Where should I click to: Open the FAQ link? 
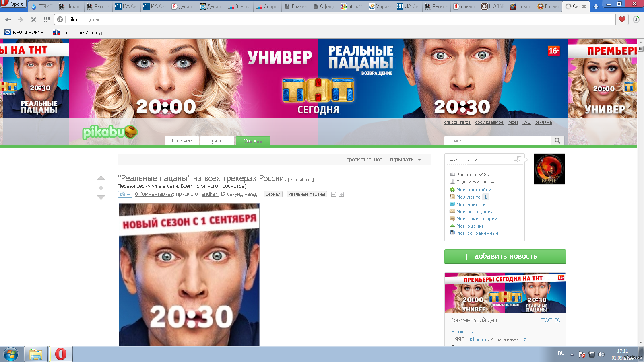pyautogui.click(x=526, y=122)
